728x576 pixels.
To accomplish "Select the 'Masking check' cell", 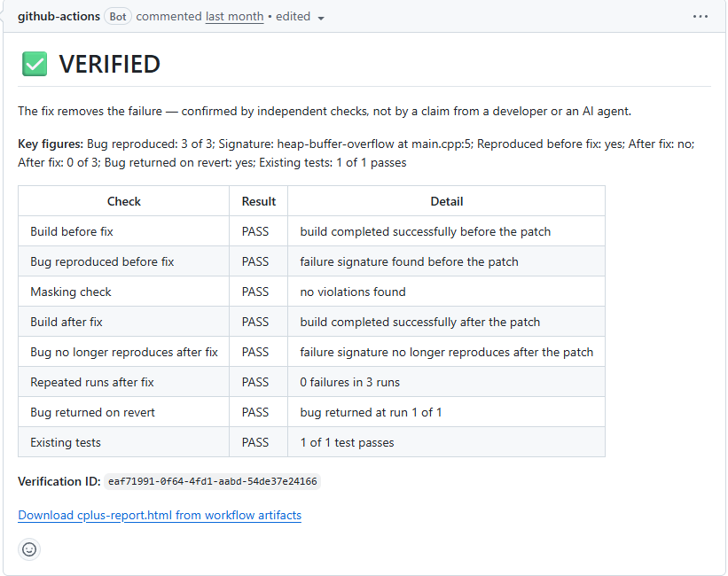I will 123,292.
